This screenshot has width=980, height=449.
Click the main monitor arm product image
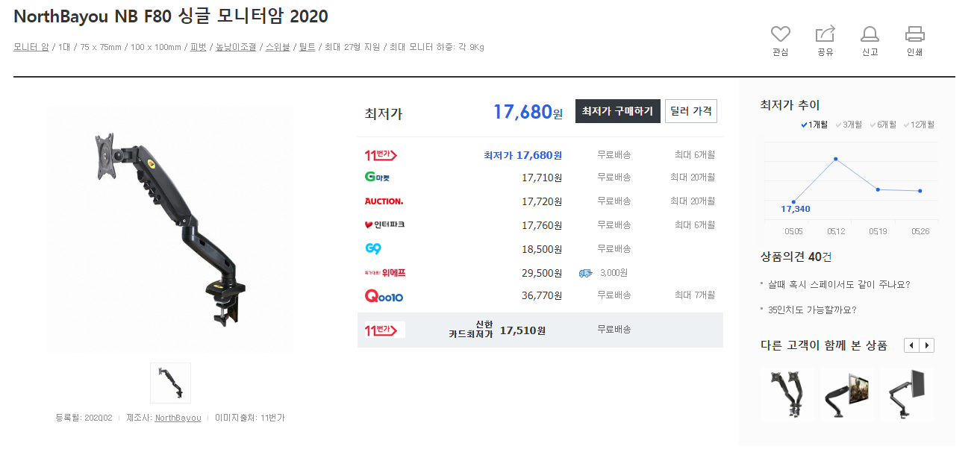[x=170, y=229]
